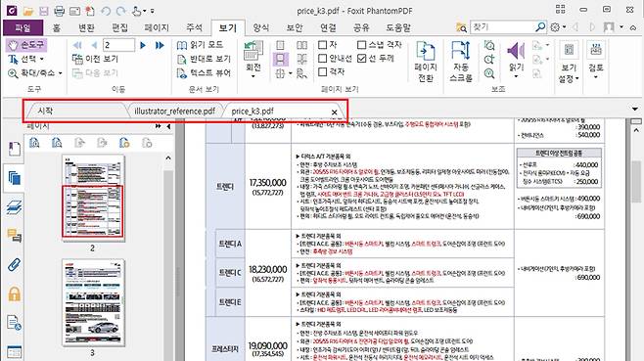Click the Save icon in quick access toolbar
The image size is (644, 361).
click(43, 11)
